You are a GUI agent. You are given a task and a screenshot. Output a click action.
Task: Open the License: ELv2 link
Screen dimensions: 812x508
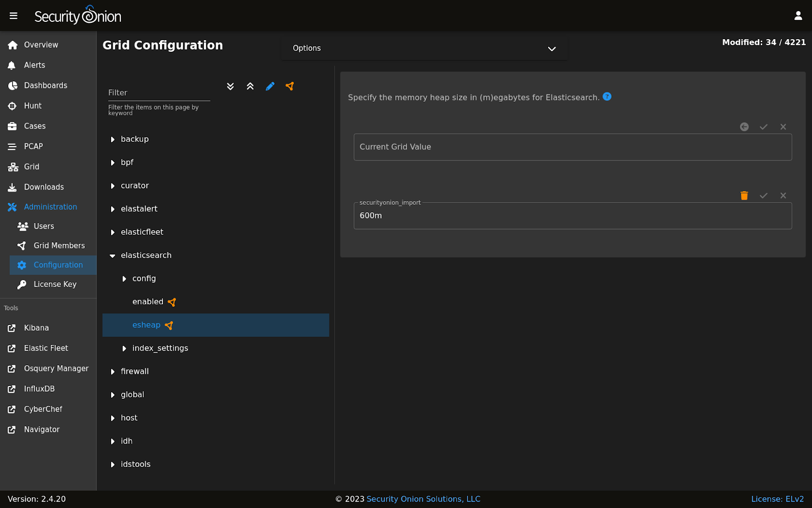pyautogui.click(x=777, y=499)
